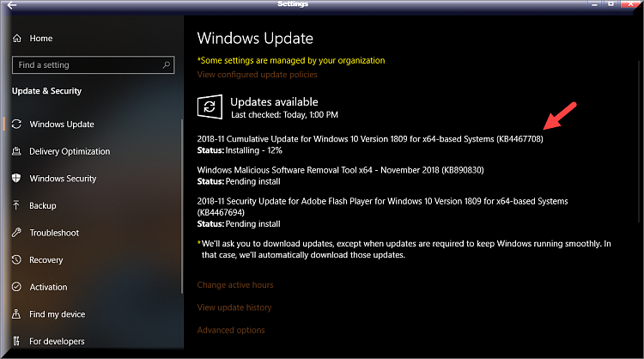Image resolution: width=644 pixels, height=359 pixels.
Task: Click the Adobe Flash Player security update entry
Action: (x=382, y=207)
